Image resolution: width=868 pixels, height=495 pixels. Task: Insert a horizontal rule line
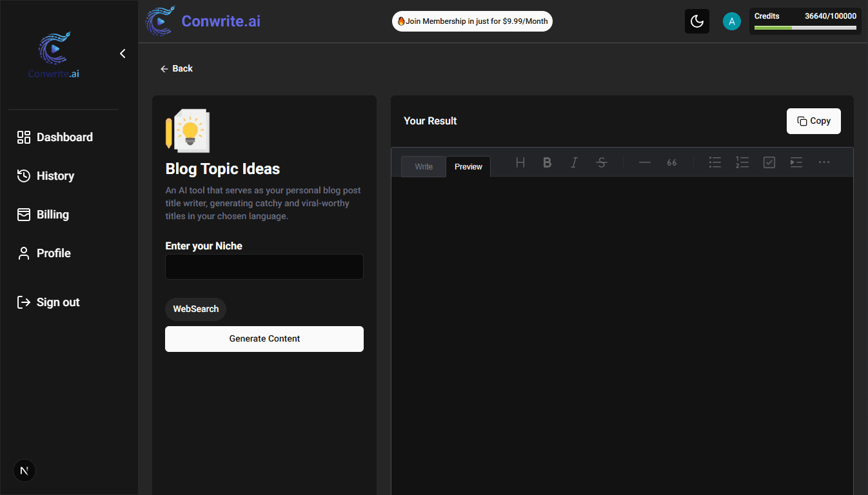click(644, 162)
